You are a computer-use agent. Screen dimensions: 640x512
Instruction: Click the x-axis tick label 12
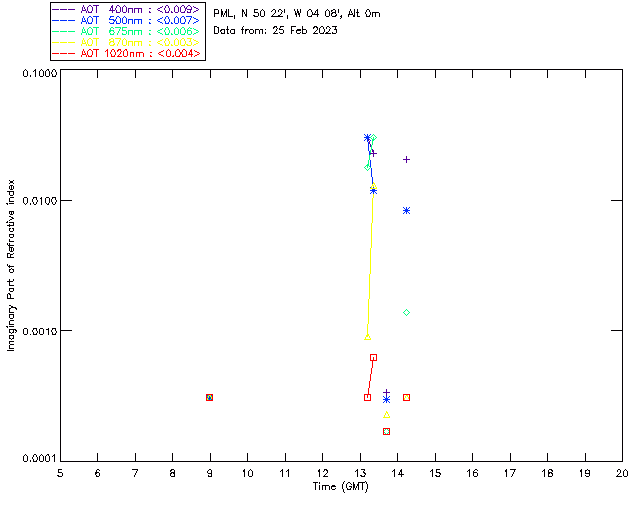[322, 473]
